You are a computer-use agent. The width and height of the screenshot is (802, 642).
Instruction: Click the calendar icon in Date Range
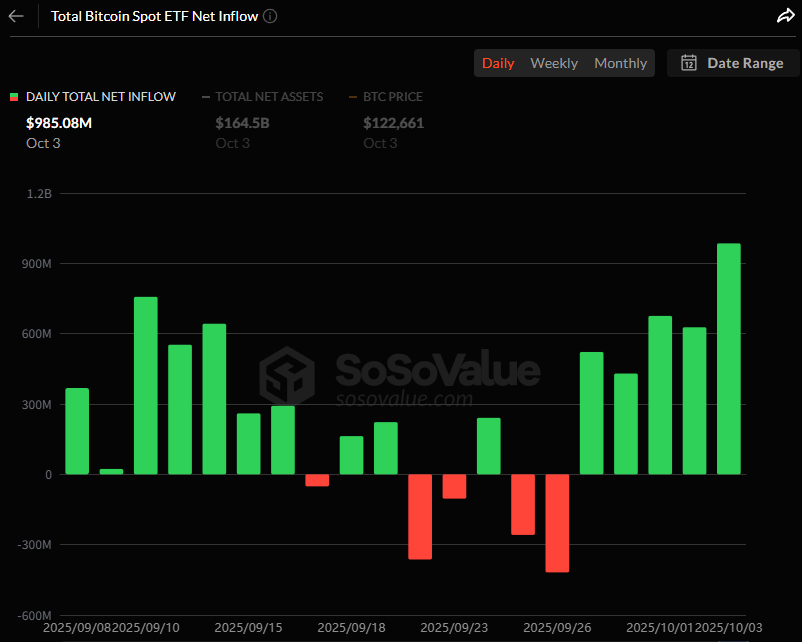[689, 63]
